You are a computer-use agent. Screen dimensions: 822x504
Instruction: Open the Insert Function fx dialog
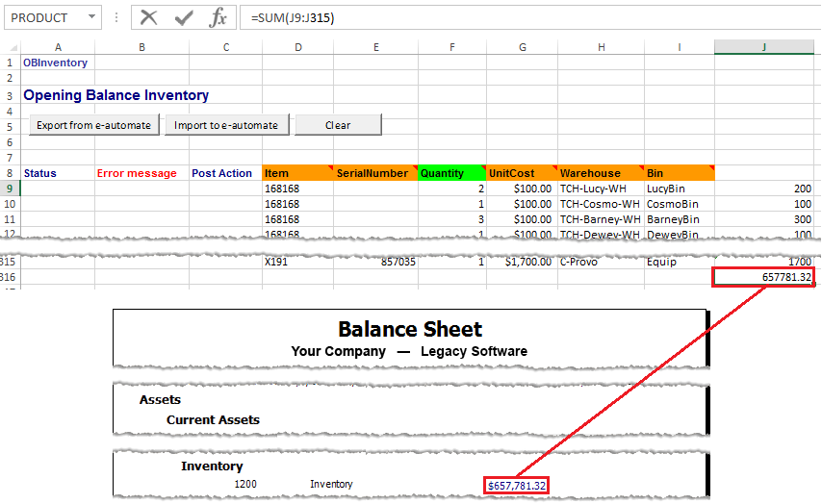pyautogui.click(x=218, y=17)
